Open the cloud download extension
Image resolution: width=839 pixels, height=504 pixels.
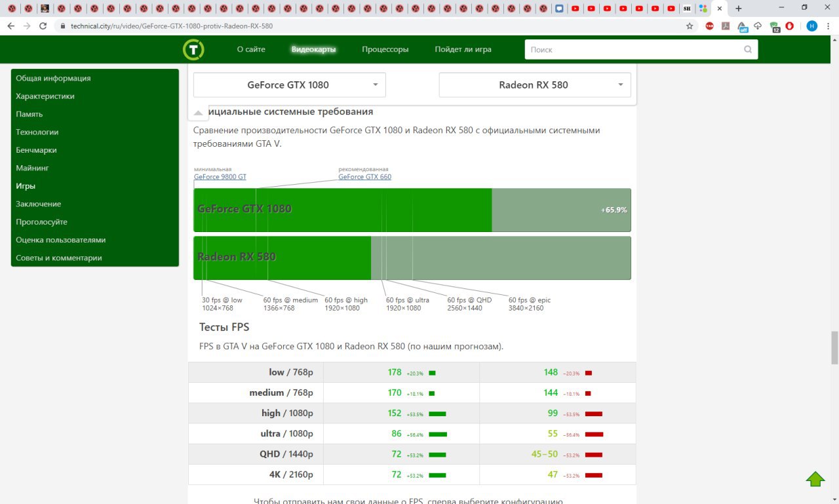pos(758,26)
